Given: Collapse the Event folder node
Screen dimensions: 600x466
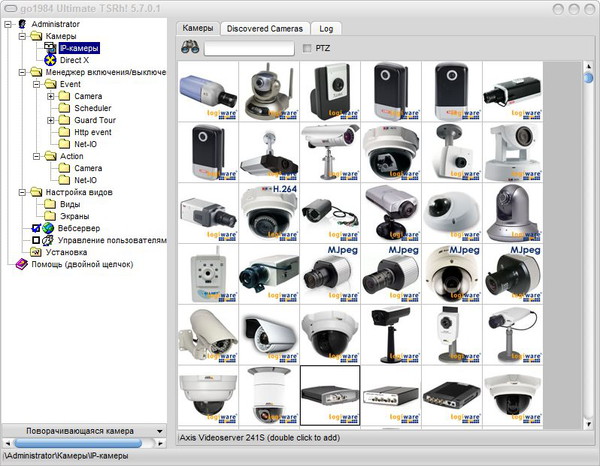Looking at the screenshot, I should pos(36,84).
